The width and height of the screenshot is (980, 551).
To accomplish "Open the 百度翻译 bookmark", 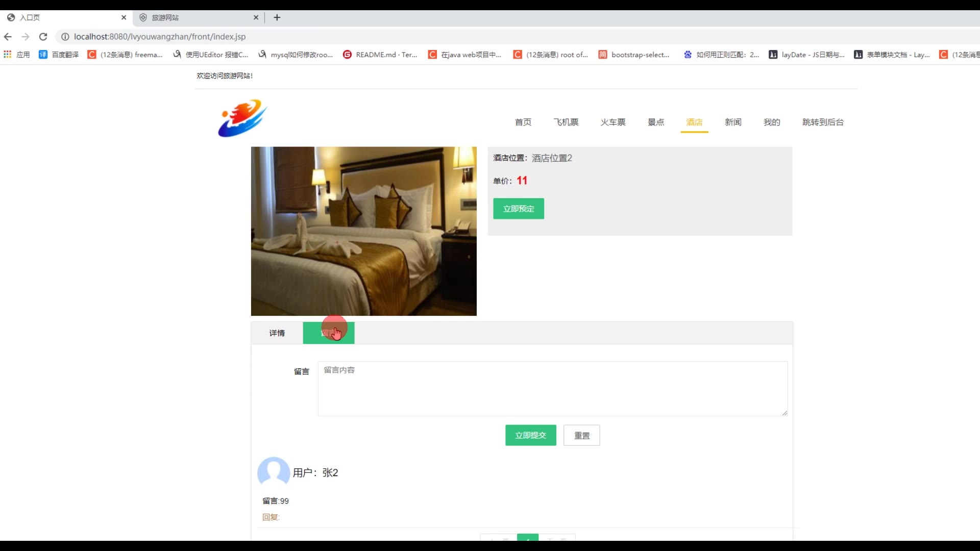I will 59,55.
